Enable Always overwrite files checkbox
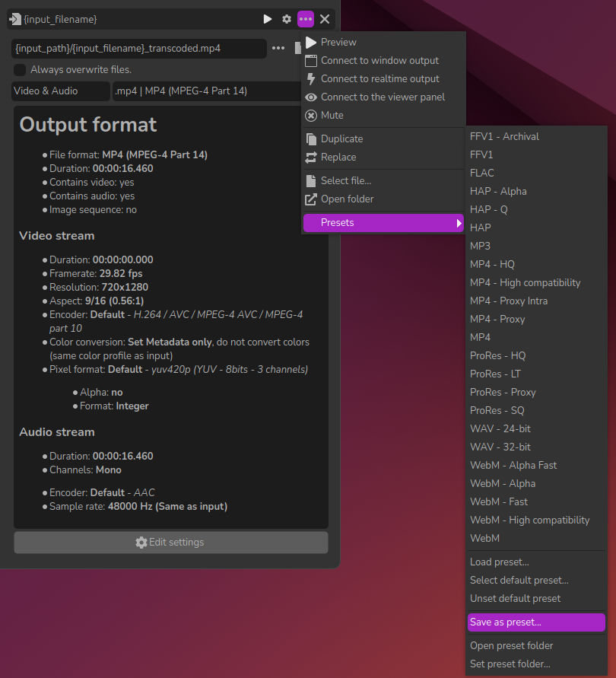 pos(20,70)
